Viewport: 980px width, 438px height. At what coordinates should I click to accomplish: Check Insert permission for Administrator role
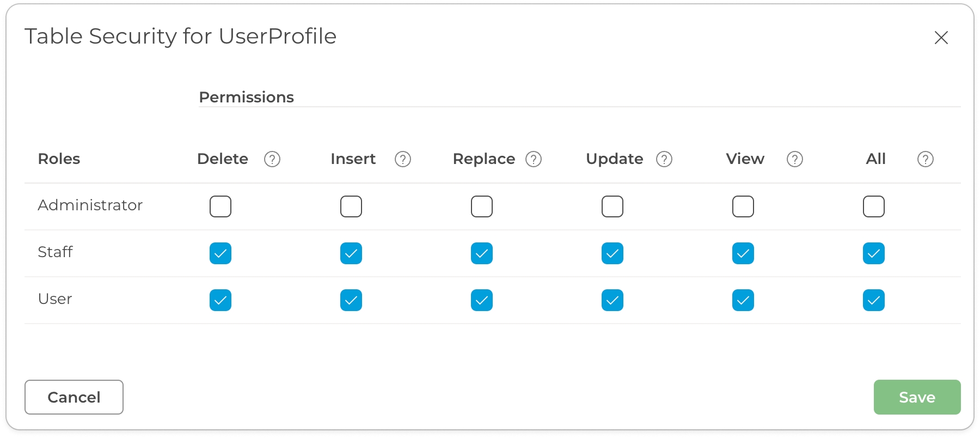click(x=351, y=206)
